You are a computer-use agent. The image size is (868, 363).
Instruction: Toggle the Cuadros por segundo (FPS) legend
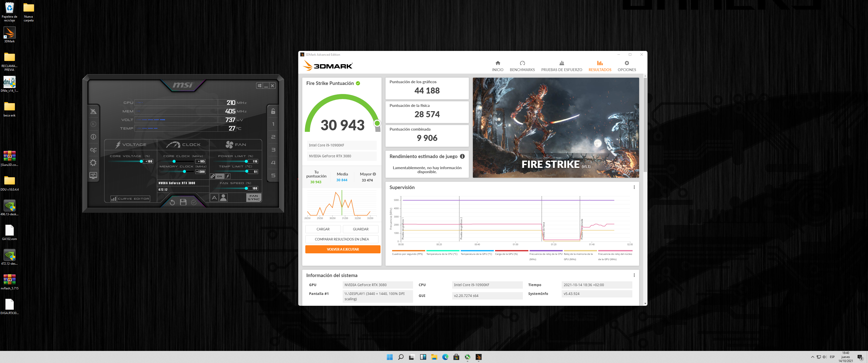click(408, 253)
